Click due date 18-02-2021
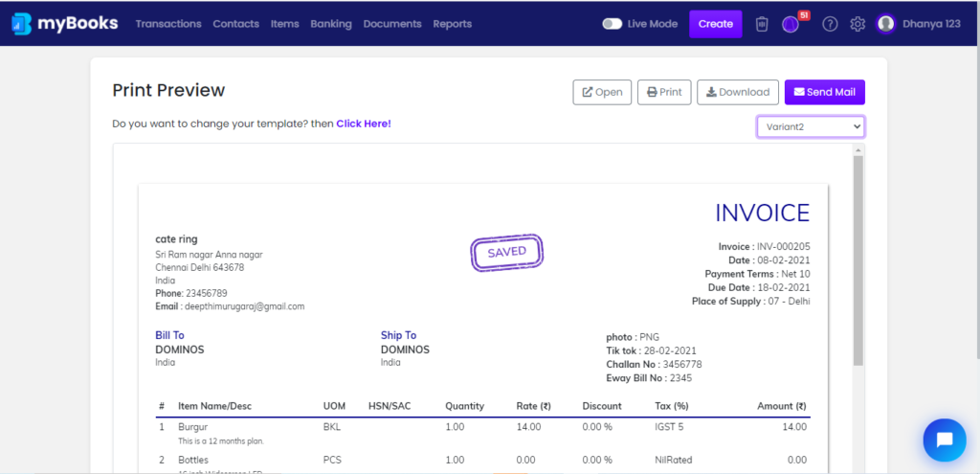 pos(783,287)
